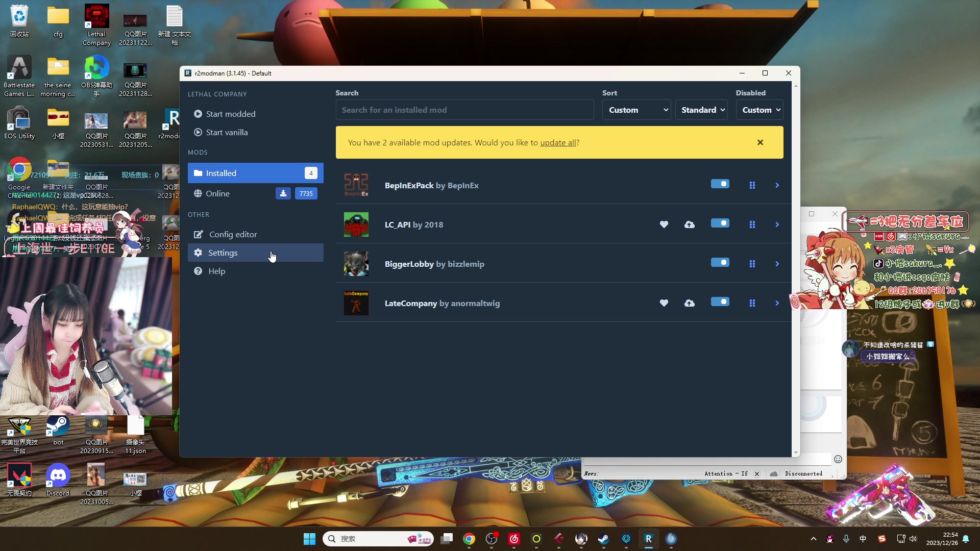Switch off the LateCompany mod
Screen dimensions: 980x551
coord(720,302)
